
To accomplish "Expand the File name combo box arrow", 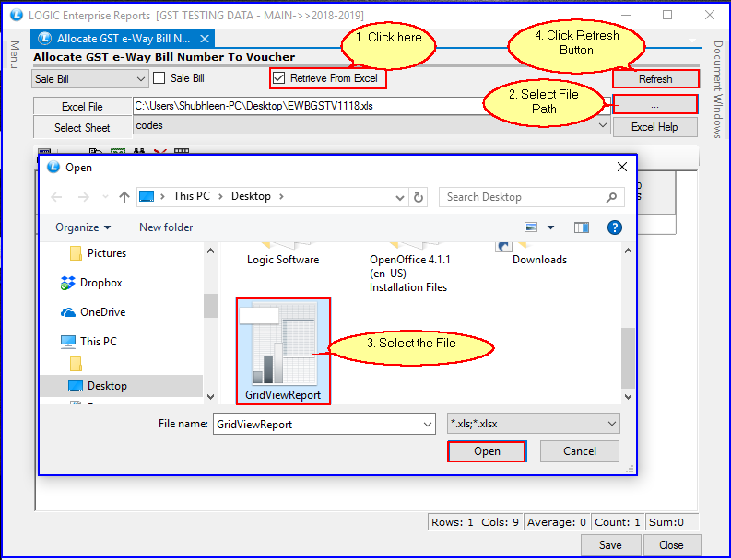I will coord(427,424).
